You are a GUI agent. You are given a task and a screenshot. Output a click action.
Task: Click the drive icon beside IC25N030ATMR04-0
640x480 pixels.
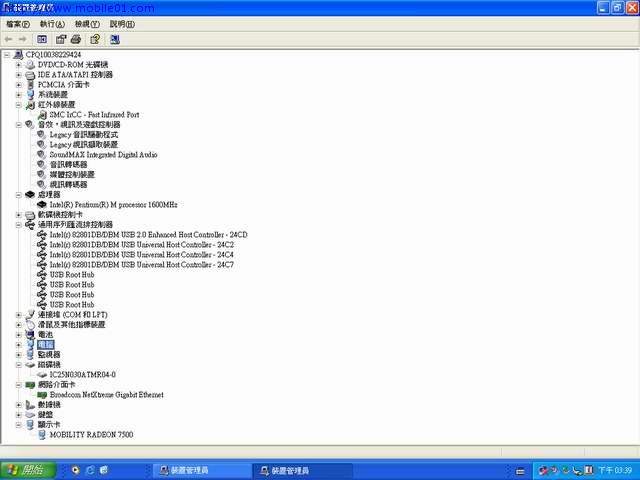click(x=42, y=374)
